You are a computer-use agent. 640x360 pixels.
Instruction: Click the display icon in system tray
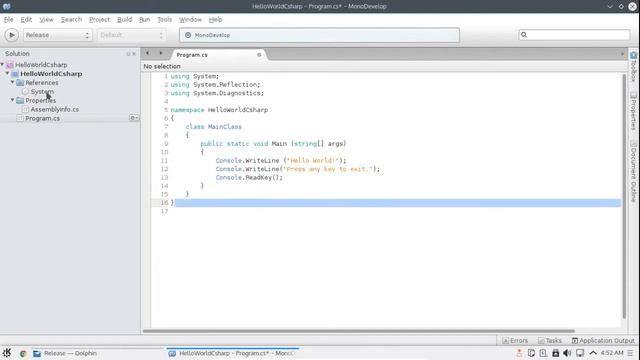[580, 353]
